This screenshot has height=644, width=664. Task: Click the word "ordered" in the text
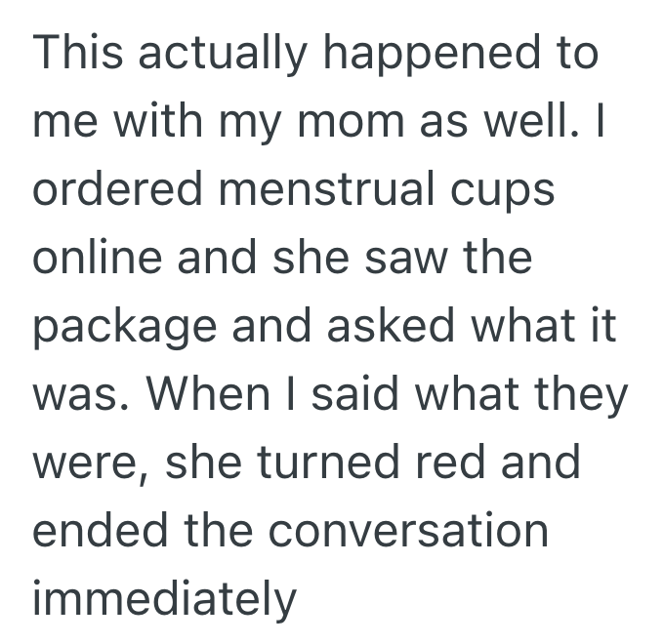[x=107, y=191]
